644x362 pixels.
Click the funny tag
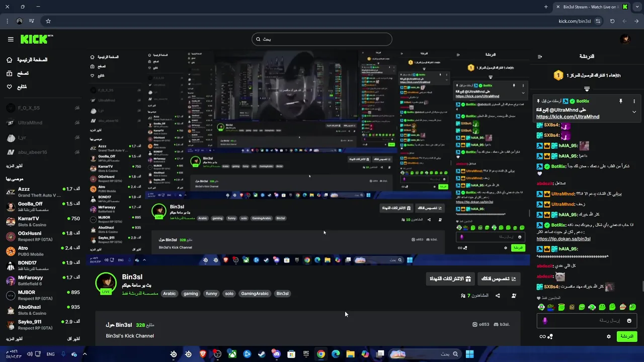point(211,294)
